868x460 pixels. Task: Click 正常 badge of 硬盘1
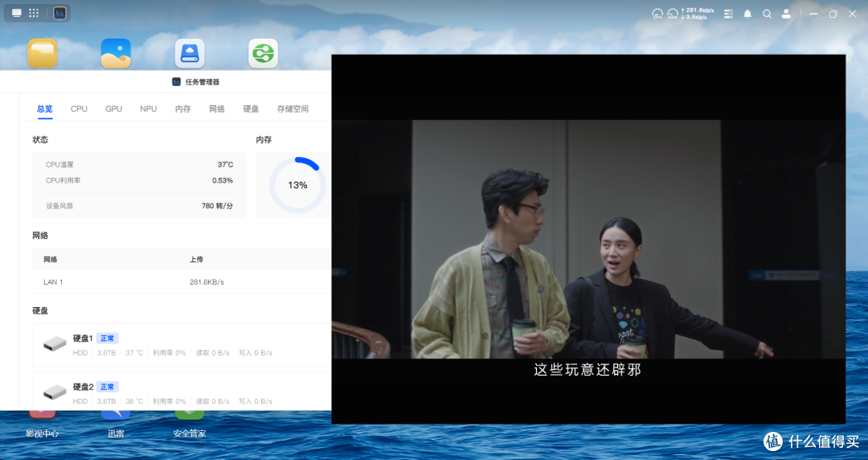108,338
